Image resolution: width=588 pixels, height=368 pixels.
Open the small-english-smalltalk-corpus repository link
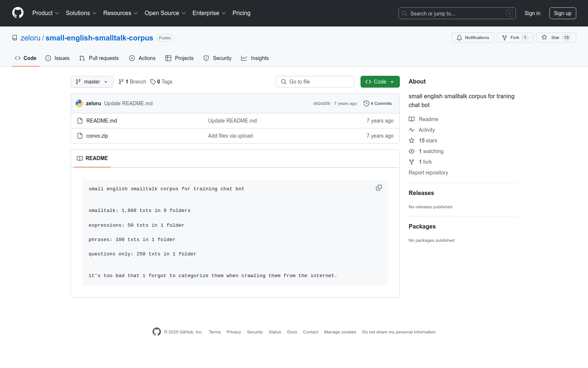pyautogui.click(x=99, y=38)
